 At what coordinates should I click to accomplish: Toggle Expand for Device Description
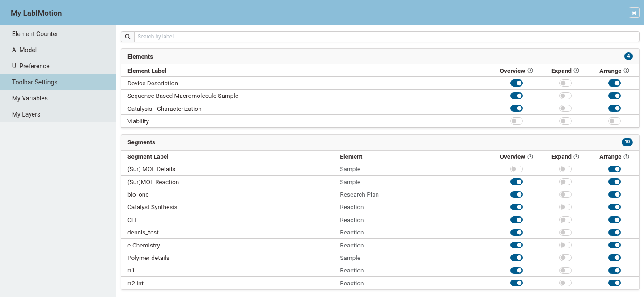click(x=565, y=83)
